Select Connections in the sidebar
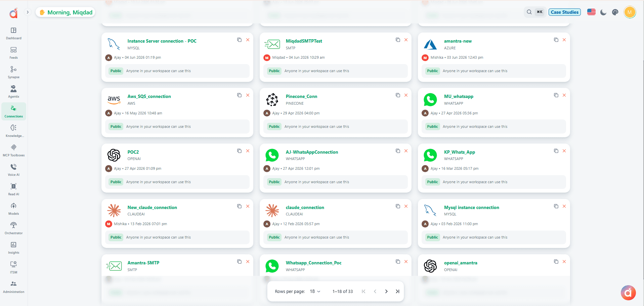This screenshot has height=306, width=644. click(13, 111)
